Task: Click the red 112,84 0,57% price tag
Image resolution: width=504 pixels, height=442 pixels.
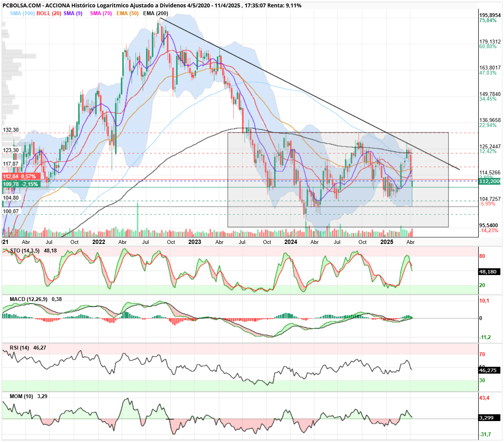Action: click(x=21, y=177)
